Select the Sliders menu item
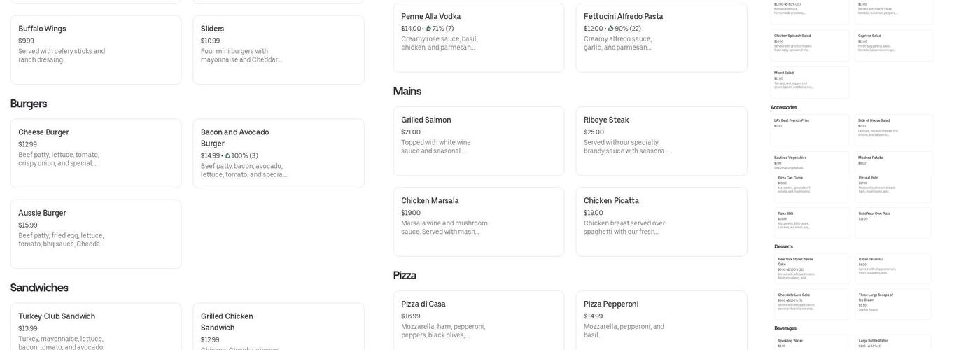This screenshot has height=350, width=980. [278, 50]
